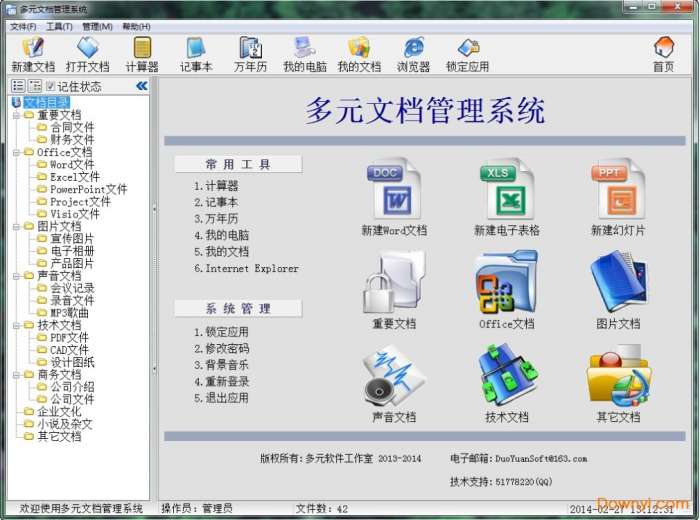This screenshot has height=520, width=700.
Task: Click the Internet Explorer tool link
Action: point(246,268)
